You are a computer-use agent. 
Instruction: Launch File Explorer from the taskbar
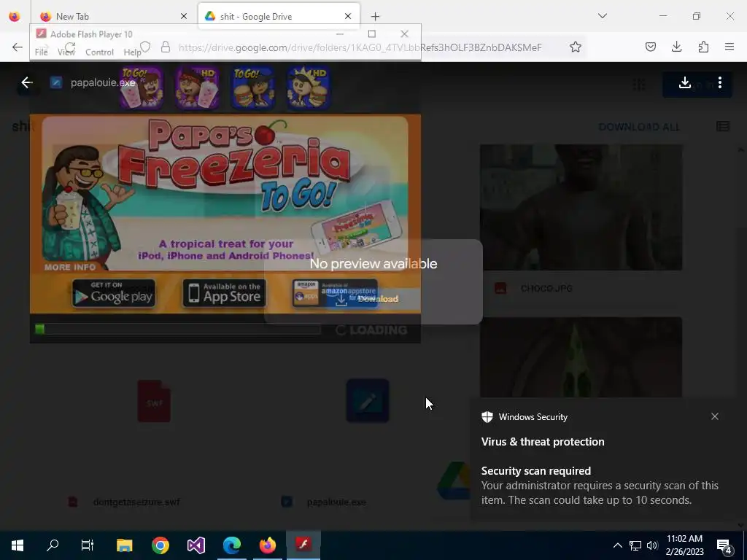pos(124,545)
